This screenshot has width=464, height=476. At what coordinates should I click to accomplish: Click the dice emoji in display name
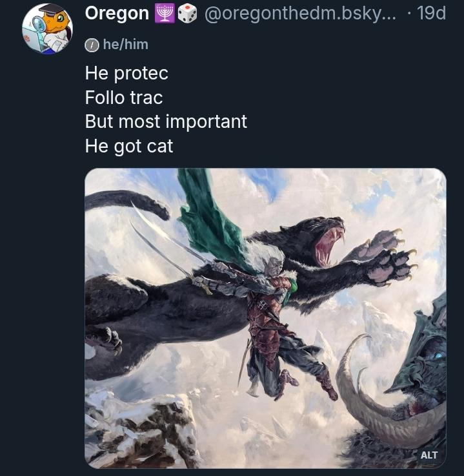187,13
